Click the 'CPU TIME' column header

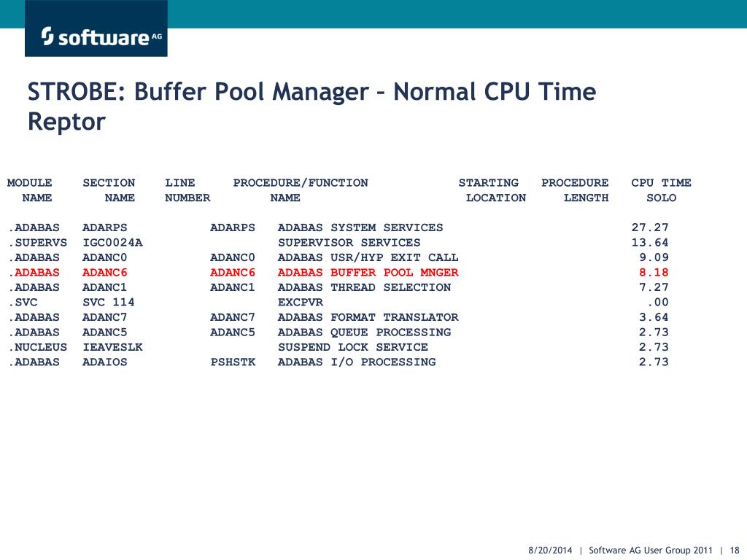[x=661, y=183]
